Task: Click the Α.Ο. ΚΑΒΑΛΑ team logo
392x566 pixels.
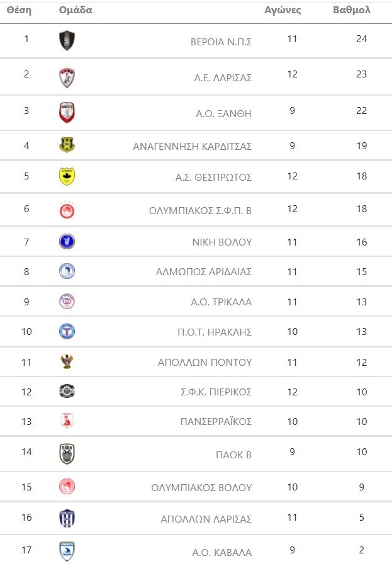Action: tap(67, 552)
